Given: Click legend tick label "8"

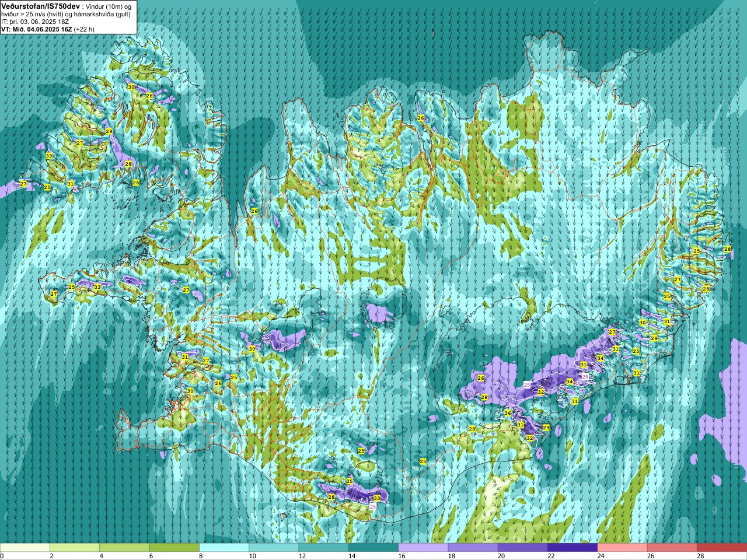Looking at the screenshot, I should tap(201, 556).
